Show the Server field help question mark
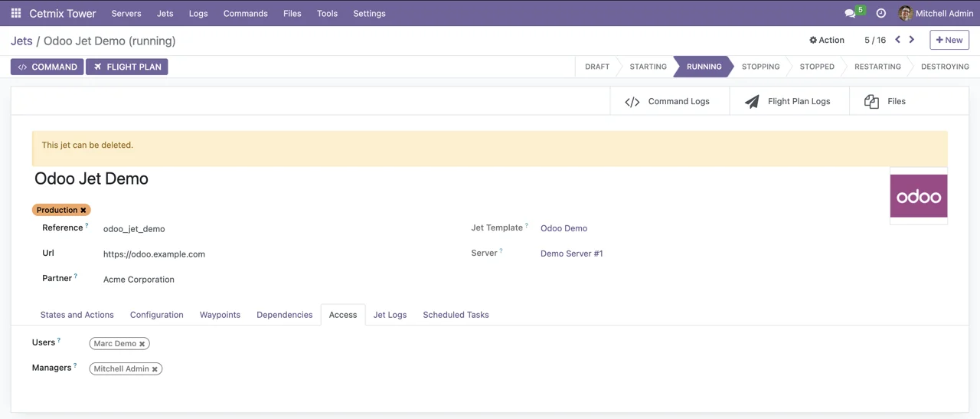The image size is (980, 419). point(501,250)
